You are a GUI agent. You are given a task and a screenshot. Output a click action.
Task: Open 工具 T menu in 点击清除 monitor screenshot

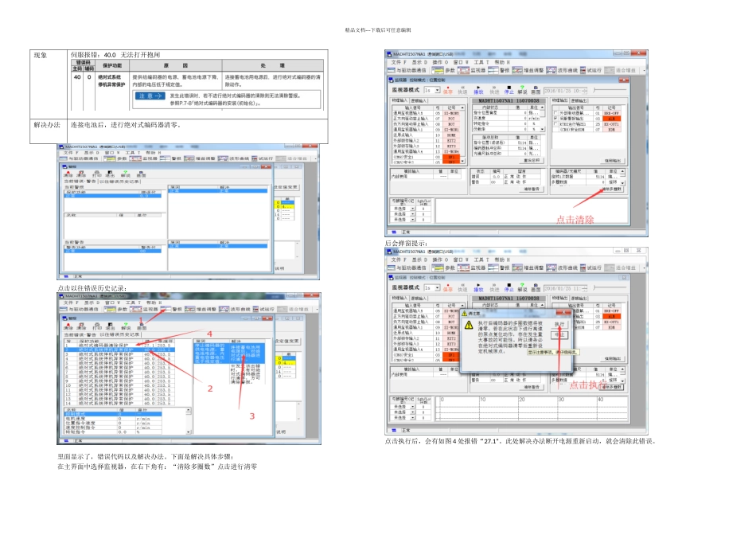click(x=481, y=62)
